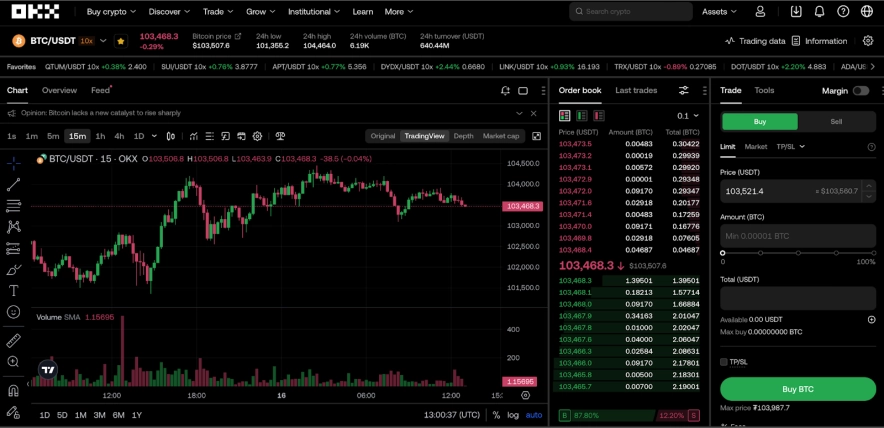Toggle the Margin switch on
The image size is (884, 428).
click(x=860, y=91)
